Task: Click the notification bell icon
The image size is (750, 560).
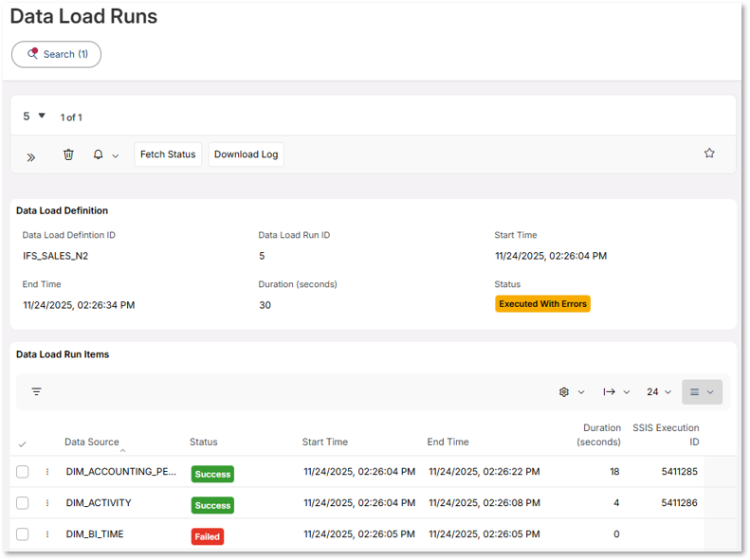Action: click(98, 154)
